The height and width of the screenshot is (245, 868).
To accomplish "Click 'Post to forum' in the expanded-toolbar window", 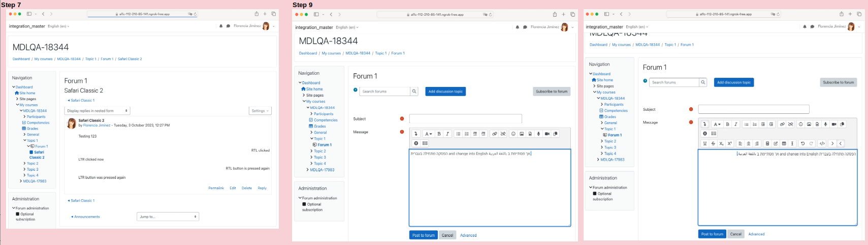I will (x=712, y=234).
